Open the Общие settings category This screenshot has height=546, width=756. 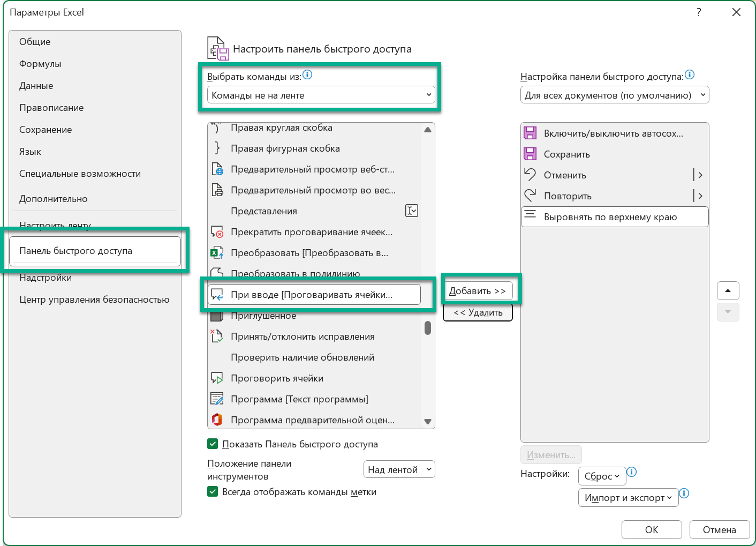point(35,42)
